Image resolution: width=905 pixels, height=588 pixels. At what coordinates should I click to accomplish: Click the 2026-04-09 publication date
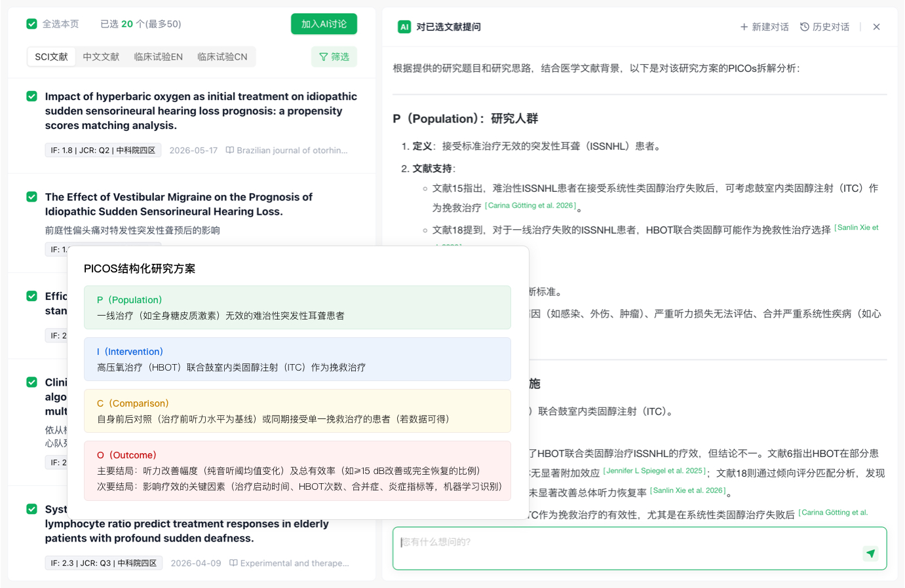pos(196,563)
